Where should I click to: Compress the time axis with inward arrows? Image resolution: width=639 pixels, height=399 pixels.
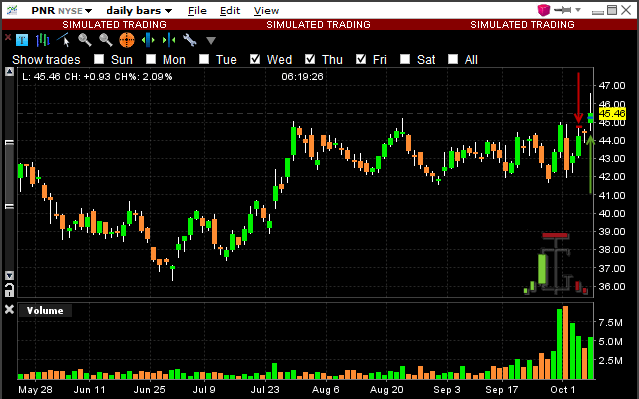[x=169, y=40]
